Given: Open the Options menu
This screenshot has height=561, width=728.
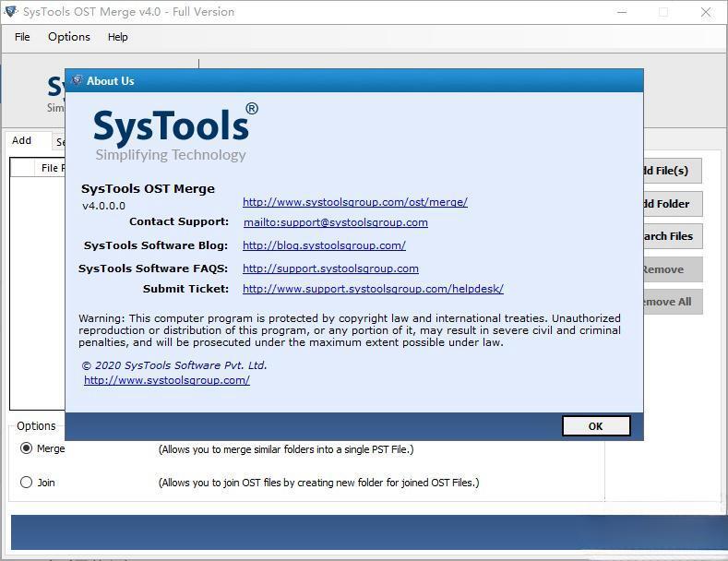Looking at the screenshot, I should (x=69, y=37).
